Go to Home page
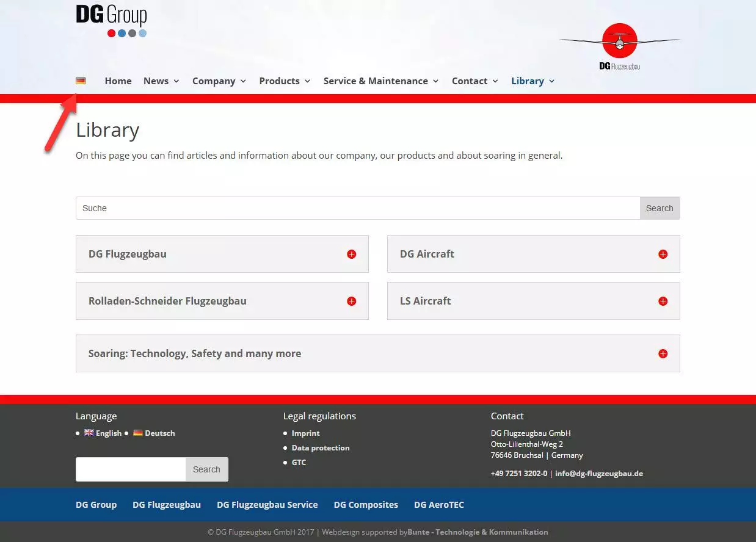This screenshot has width=756, height=542. click(118, 81)
